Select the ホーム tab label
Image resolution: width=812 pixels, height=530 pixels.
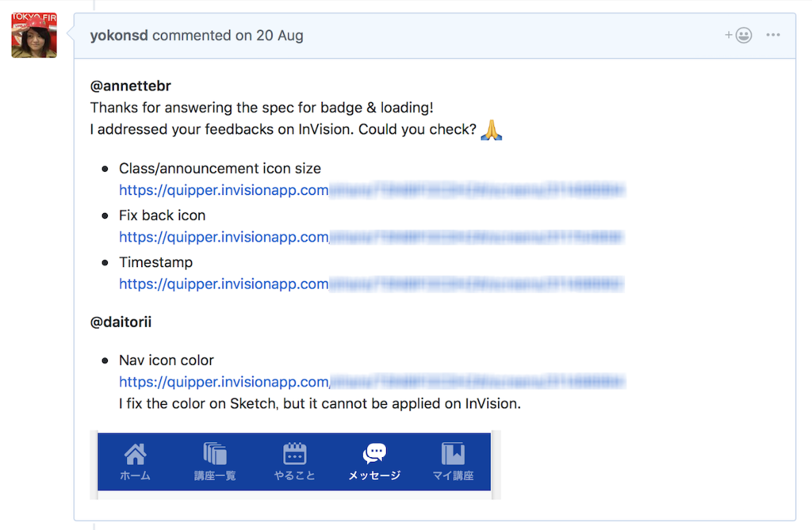coord(136,476)
